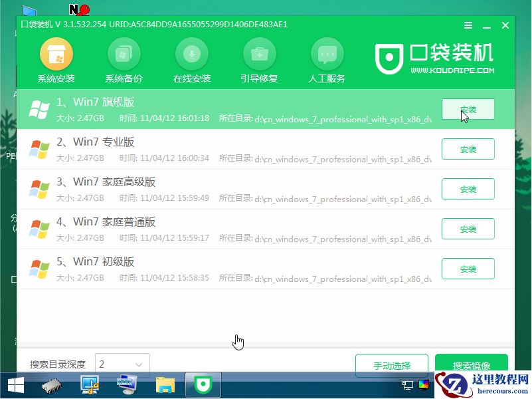Click 安装 for Win7 旗舰版
Screen dimensions: 532x399
[468, 109]
